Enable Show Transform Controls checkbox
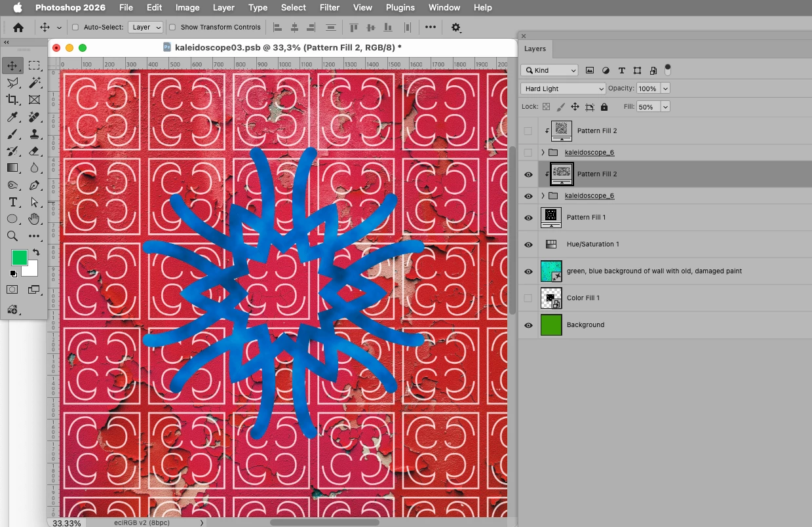 [172, 28]
